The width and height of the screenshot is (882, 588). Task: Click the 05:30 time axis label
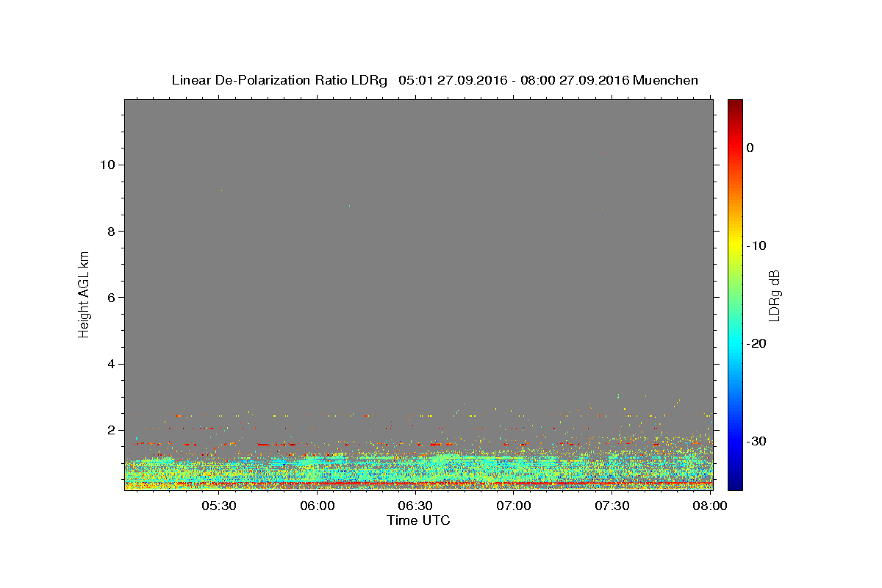219,506
